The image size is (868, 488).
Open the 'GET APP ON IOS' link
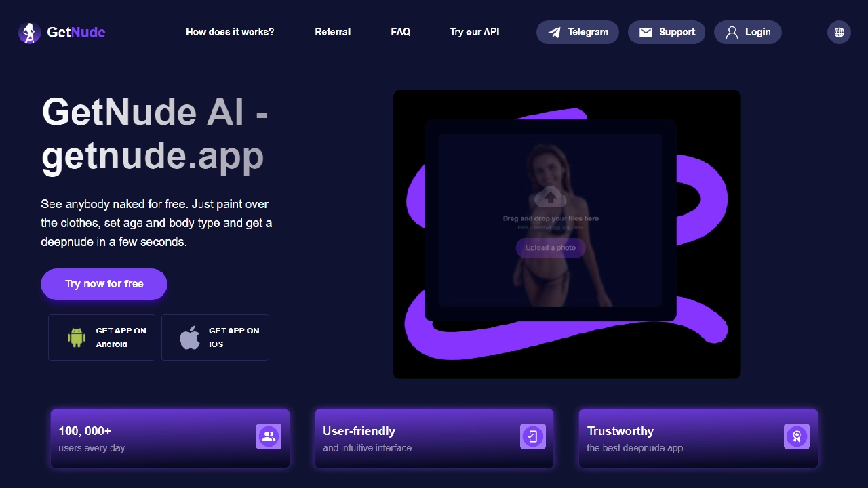pos(214,337)
